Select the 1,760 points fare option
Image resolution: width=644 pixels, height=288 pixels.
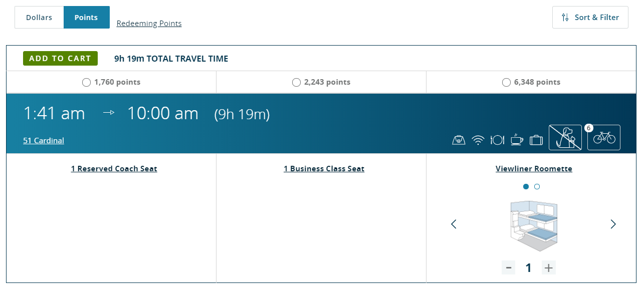(86, 83)
